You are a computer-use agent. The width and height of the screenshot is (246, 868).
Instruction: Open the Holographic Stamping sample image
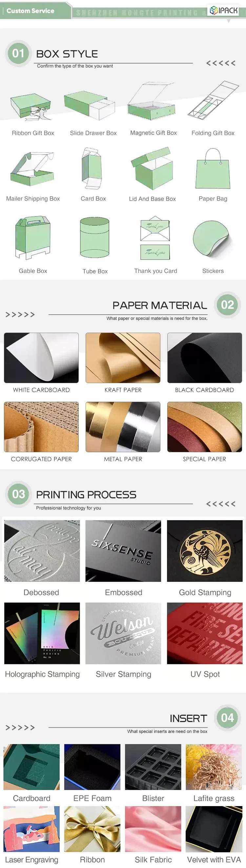coord(42,633)
